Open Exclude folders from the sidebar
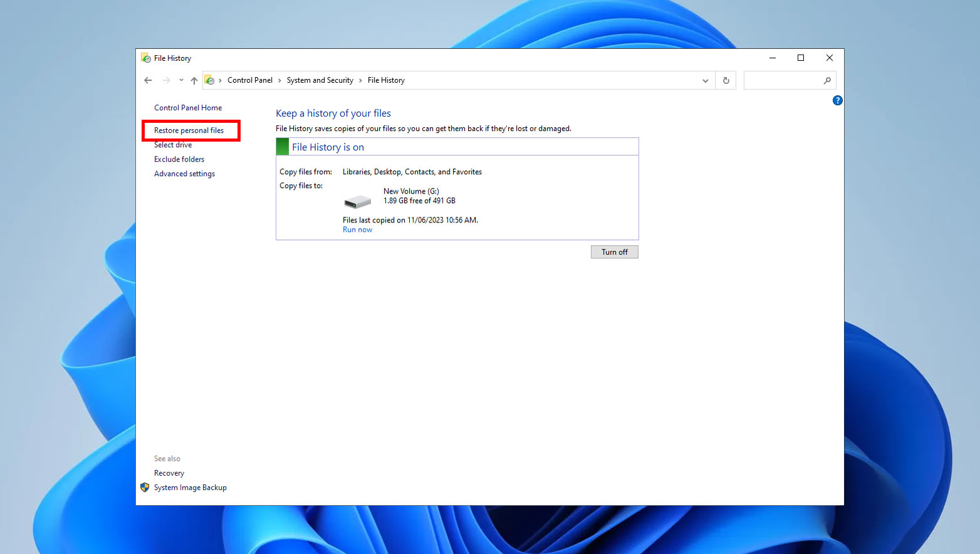Screen dimensions: 980x554 point(179,159)
